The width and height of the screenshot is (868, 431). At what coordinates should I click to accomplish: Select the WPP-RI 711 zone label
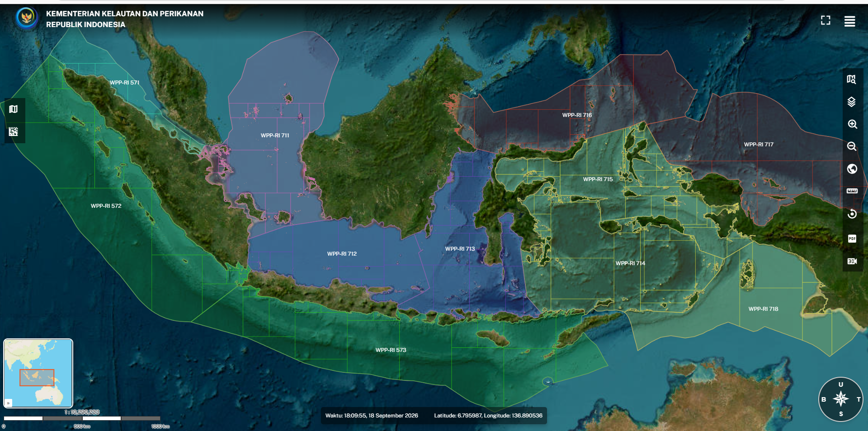[x=275, y=136]
